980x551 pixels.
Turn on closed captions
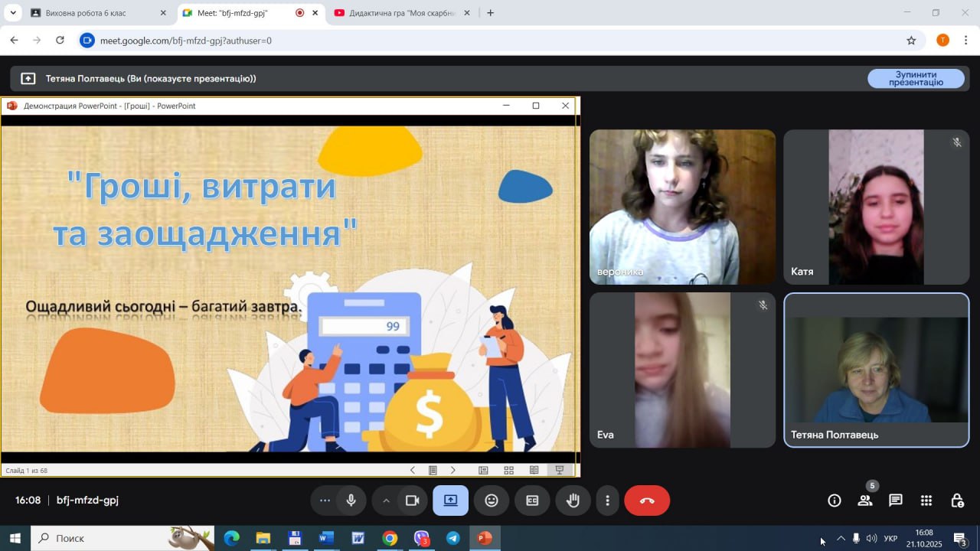[532, 500]
